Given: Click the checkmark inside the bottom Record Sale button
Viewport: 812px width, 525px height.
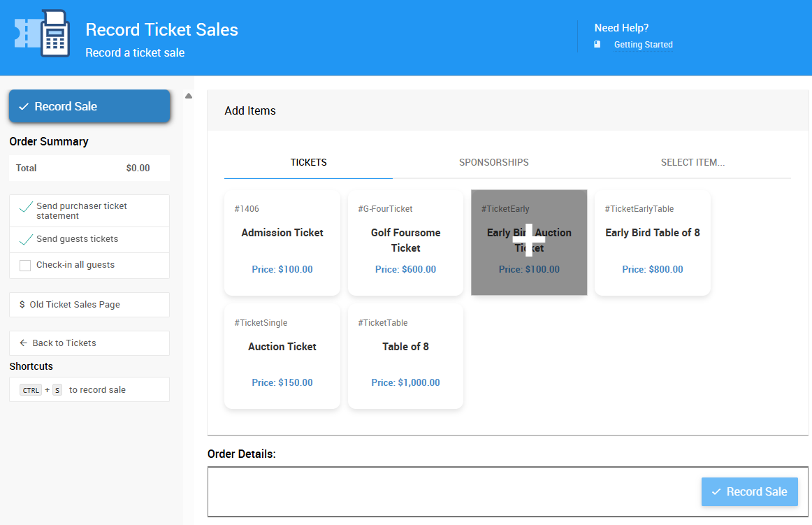Looking at the screenshot, I should click(x=717, y=491).
